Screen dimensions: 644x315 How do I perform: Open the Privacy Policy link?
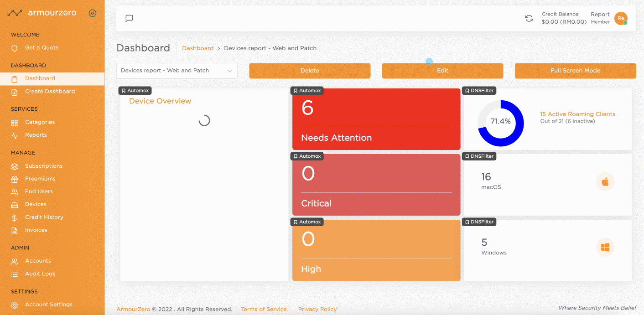pos(317,310)
